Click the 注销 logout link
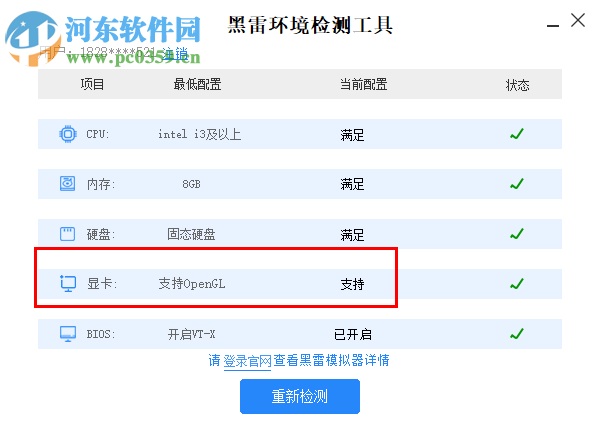The image size is (600, 434). (x=175, y=53)
